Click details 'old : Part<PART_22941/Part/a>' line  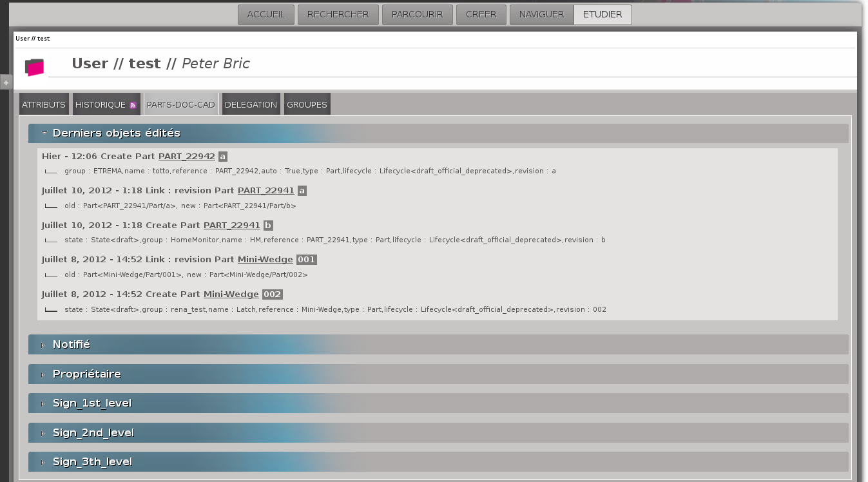[x=180, y=206]
